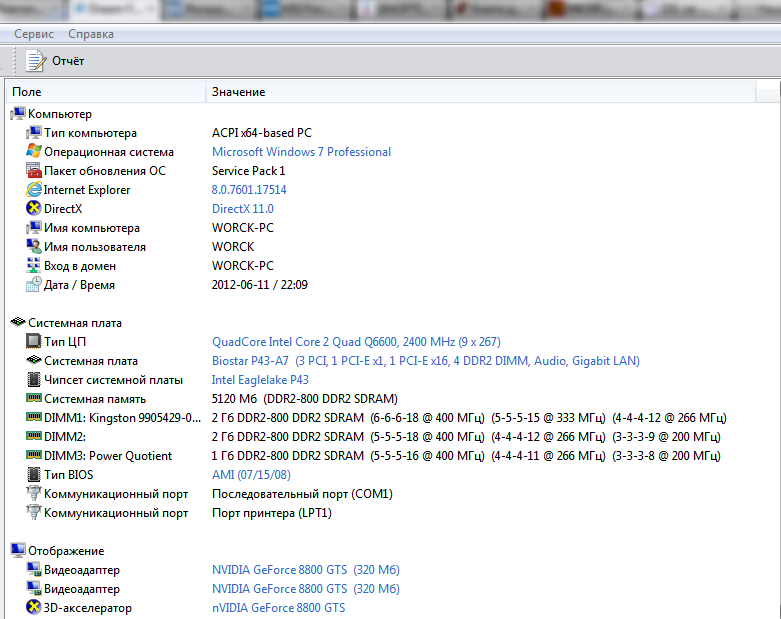The image size is (781, 619).
Task: Select the Отображение section header
Action: (x=66, y=551)
